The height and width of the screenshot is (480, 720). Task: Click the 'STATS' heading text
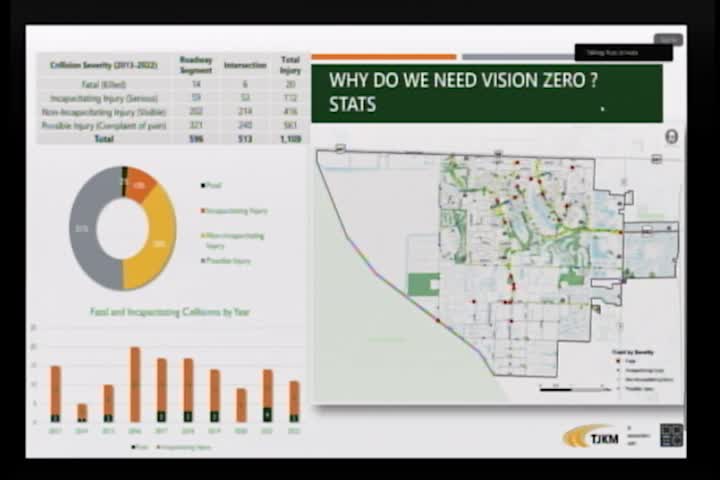pyautogui.click(x=352, y=104)
